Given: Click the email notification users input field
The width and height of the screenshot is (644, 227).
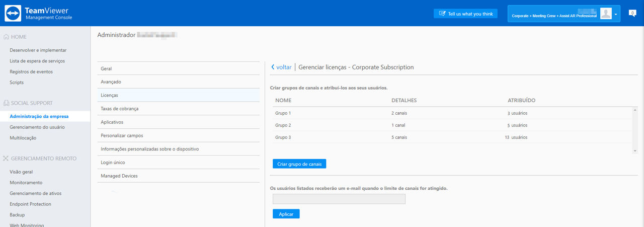Looking at the screenshot, I should click(339, 199).
